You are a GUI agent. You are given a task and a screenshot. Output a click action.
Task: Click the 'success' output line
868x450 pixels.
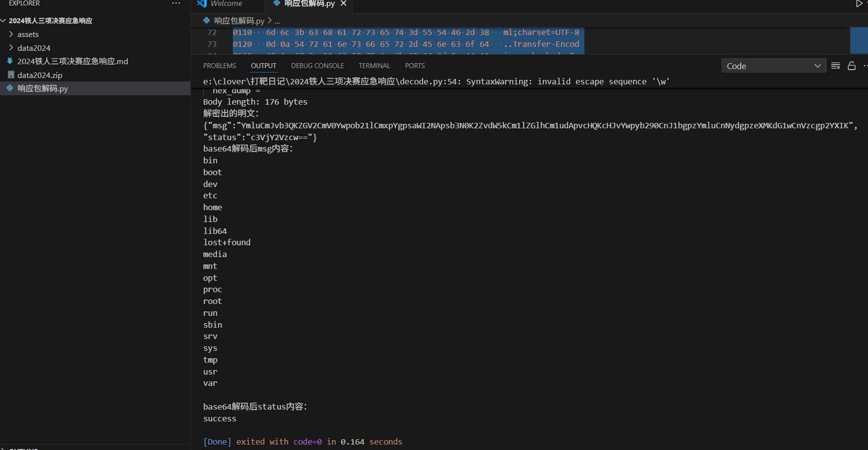219,418
